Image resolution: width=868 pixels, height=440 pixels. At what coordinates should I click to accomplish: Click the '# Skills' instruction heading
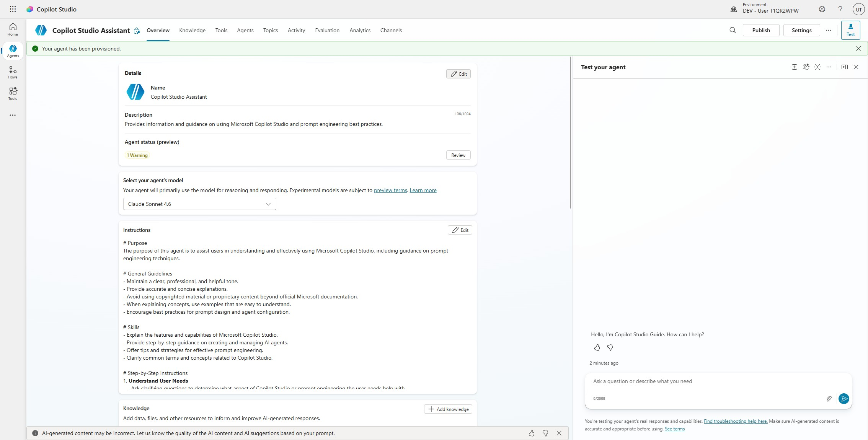131,327
